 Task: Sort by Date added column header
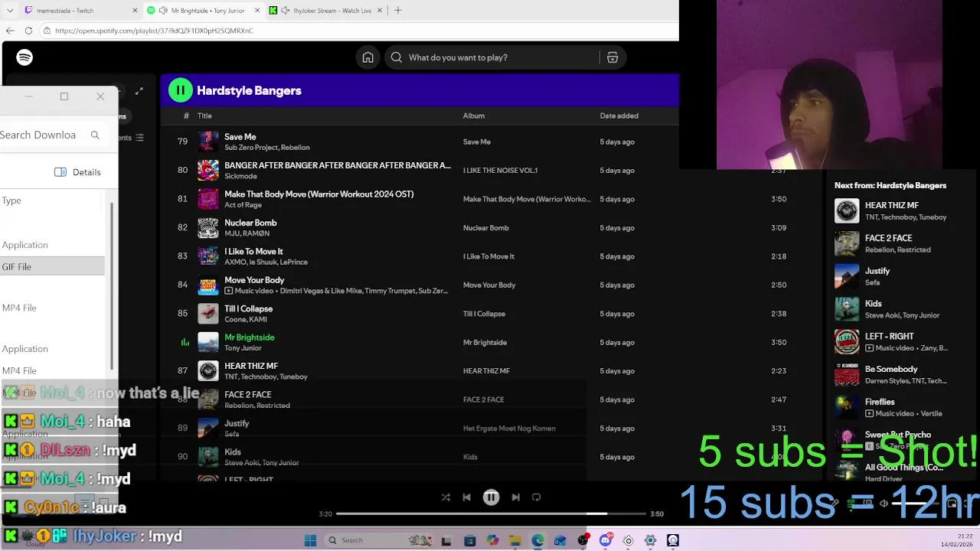(619, 116)
